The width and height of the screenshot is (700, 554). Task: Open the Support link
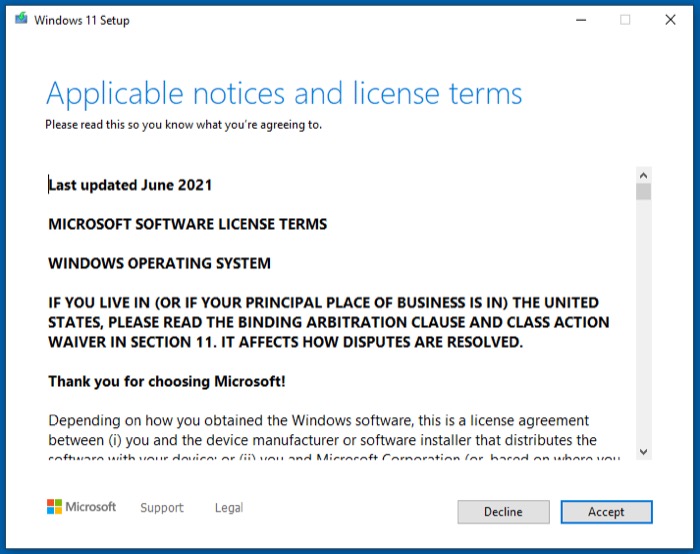(161, 508)
